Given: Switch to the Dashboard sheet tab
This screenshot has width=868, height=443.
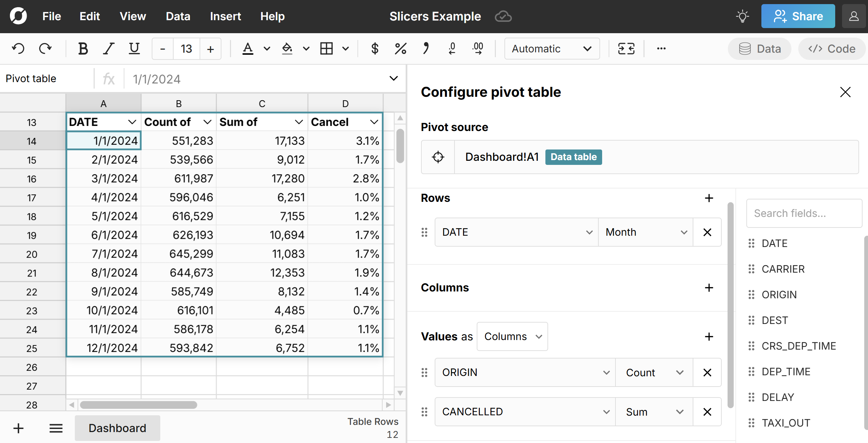Looking at the screenshot, I should pos(117,428).
